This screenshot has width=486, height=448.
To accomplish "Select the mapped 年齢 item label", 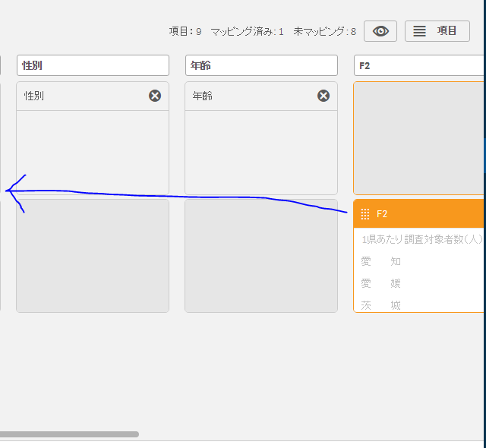I will pos(203,96).
